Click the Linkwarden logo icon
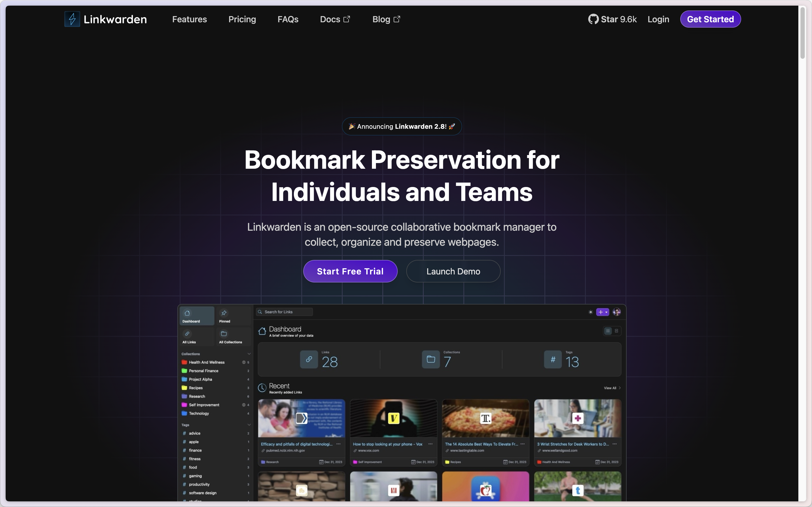This screenshot has width=812, height=507. [x=72, y=19]
